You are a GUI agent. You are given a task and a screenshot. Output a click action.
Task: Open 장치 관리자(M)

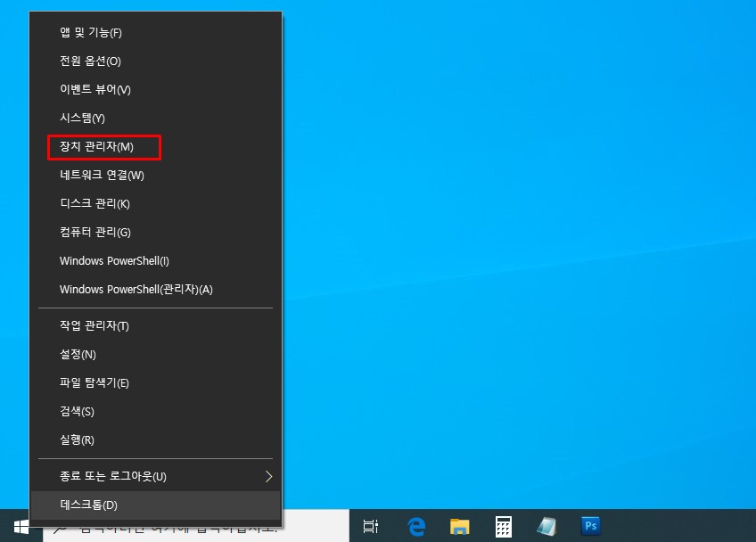[156, 146]
